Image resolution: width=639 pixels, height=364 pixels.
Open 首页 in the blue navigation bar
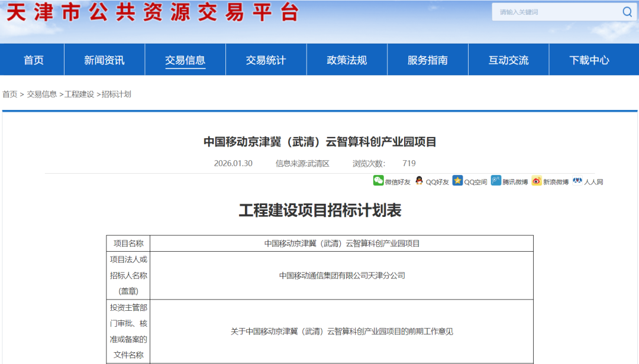[x=34, y=60]
